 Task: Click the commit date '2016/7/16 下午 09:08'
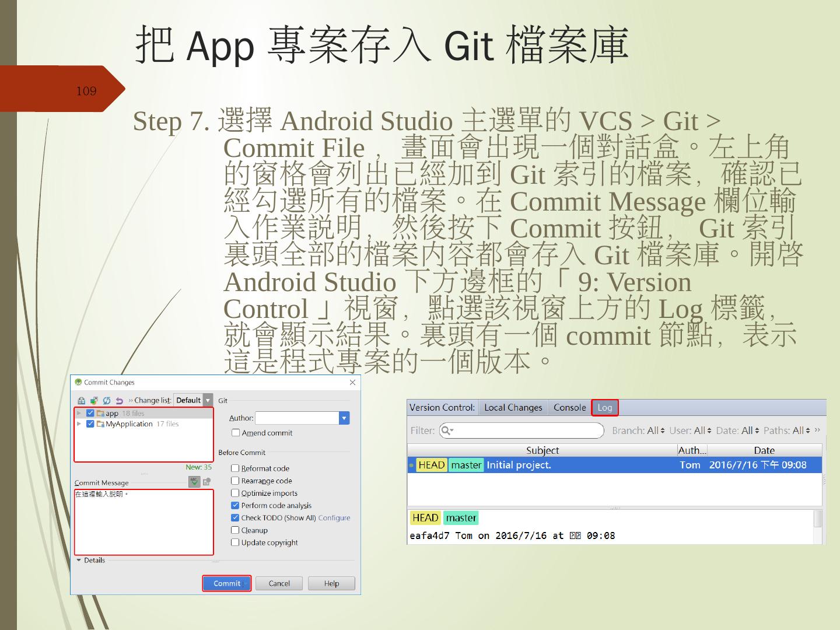point(758,465)
